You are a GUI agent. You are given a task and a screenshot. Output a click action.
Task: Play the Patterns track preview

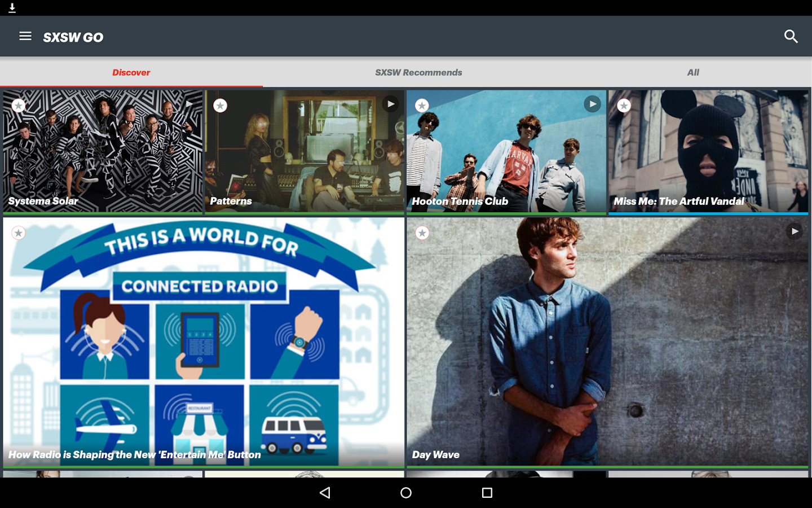click(x=390, y=104)
